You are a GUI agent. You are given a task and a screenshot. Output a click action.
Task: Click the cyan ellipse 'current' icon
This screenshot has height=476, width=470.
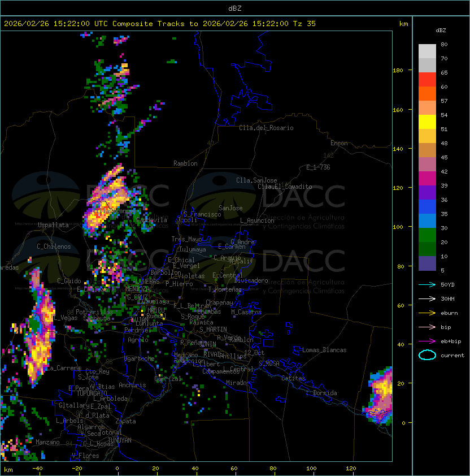tap(427, 355)
